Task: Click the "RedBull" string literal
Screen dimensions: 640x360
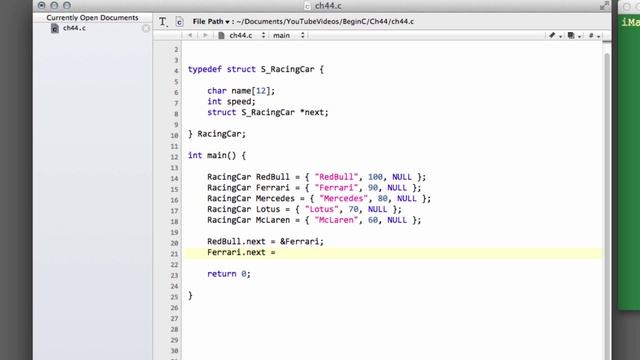Action: point(336,177)
